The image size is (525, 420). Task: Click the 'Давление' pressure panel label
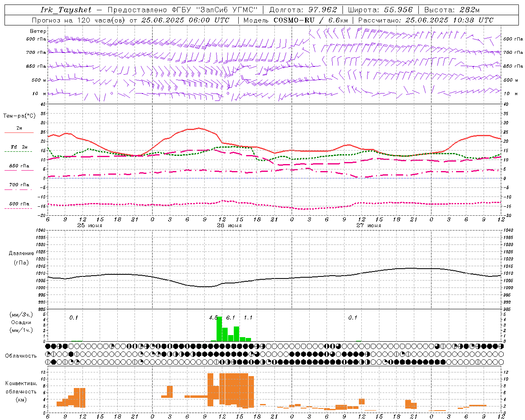tap(21, 253)
